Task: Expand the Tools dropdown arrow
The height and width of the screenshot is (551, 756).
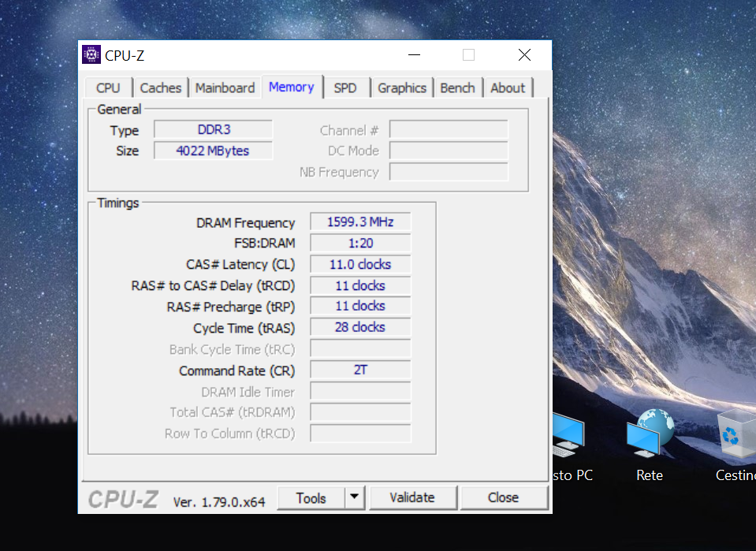Action: pyautogui.click(x=355, y=497)
